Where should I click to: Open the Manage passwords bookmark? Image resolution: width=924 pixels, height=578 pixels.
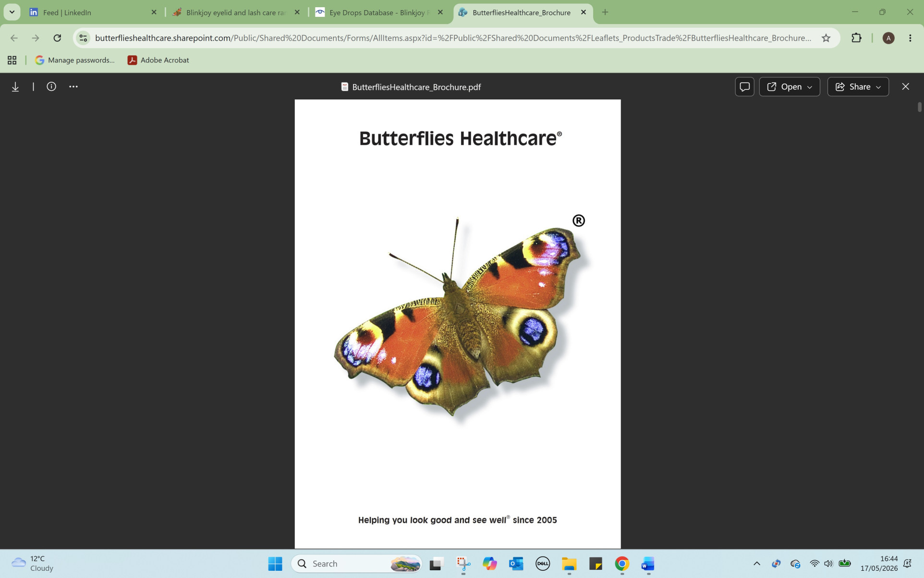tap(75, 60)
